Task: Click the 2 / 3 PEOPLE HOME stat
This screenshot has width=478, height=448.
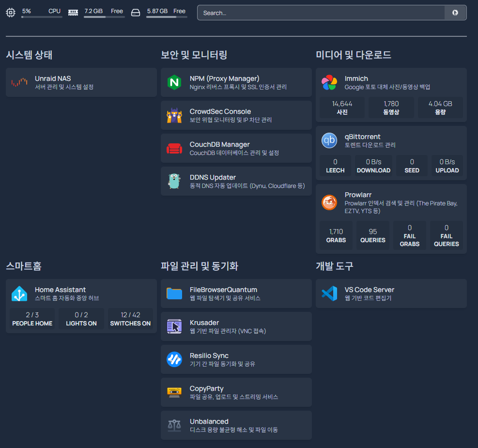Action: pyautogui.click(x=32, y=319)
